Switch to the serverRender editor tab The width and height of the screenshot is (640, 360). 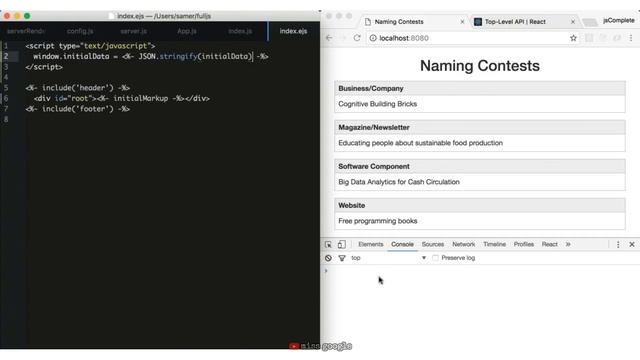(26, 31)
